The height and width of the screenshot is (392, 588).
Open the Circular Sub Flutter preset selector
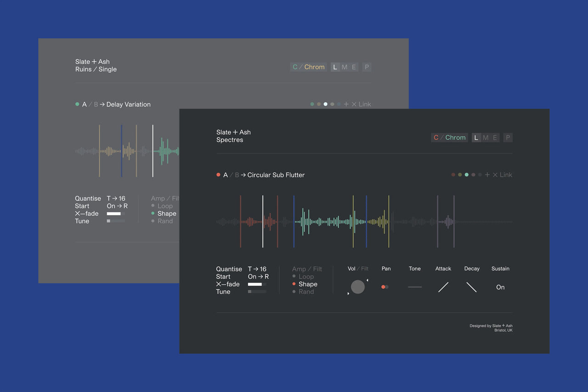[276, 175]
